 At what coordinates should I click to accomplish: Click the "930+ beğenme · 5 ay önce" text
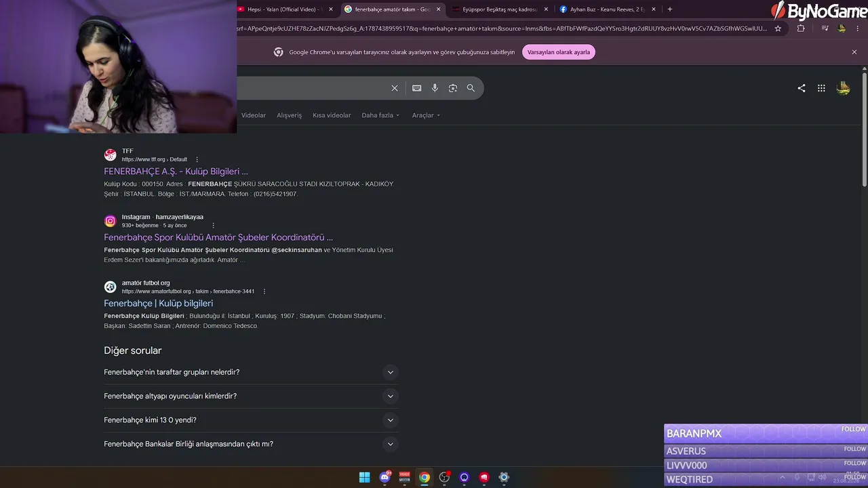154,226
